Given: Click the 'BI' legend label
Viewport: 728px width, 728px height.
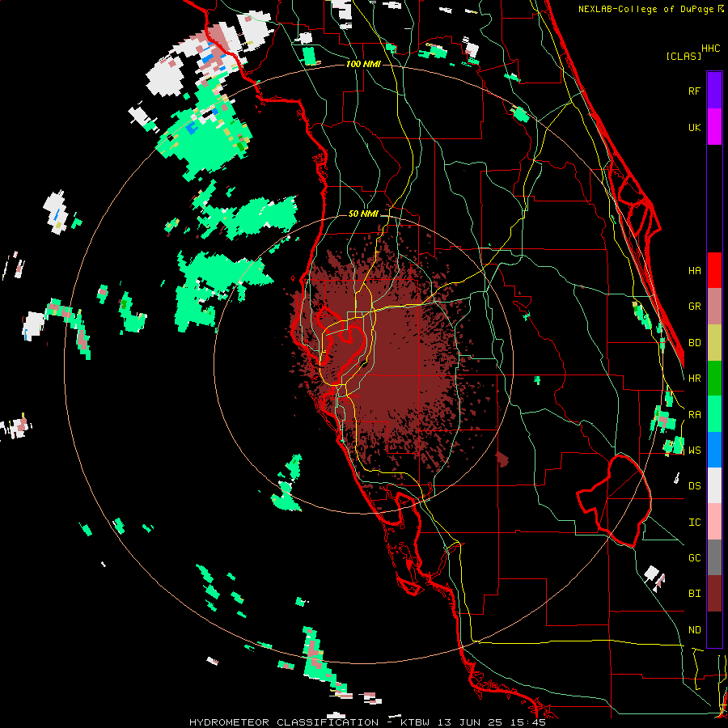Looking at the screenshot, I should coord(694,594).
